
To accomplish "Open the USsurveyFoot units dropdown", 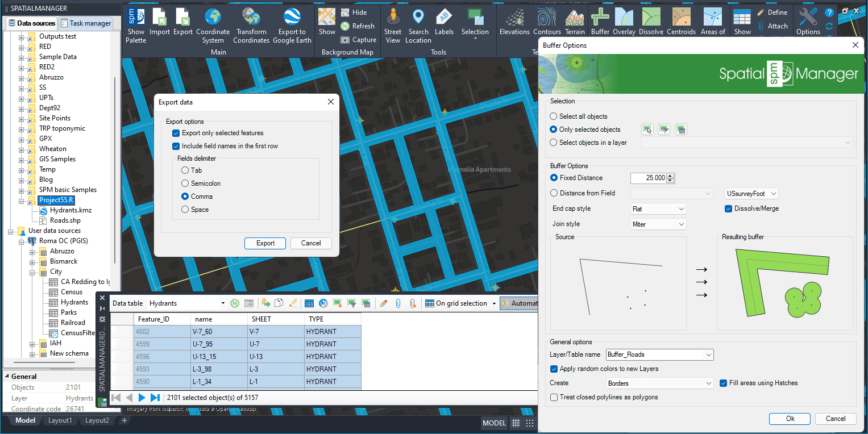I will point(751,194).
